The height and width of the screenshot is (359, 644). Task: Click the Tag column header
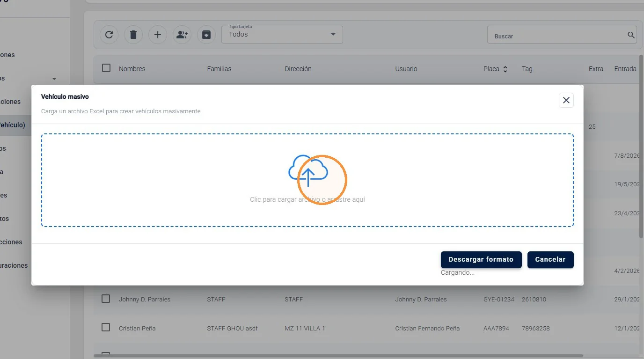click(527, 69)
